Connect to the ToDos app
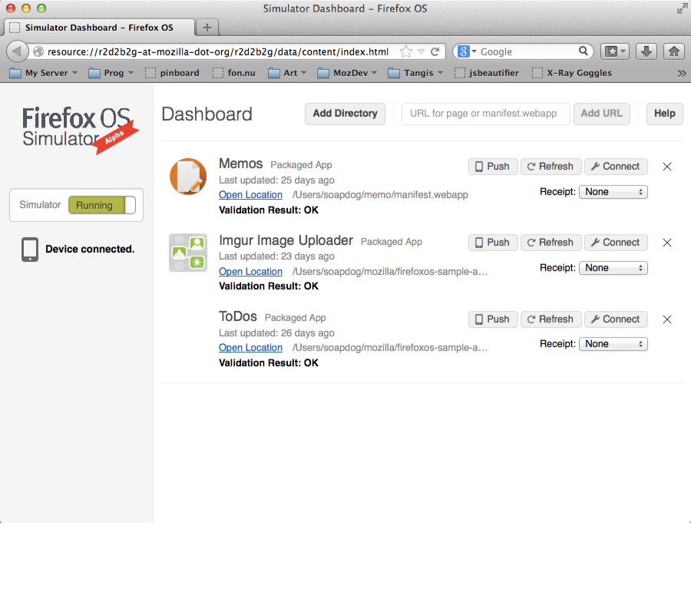 [x=616, y=319]
